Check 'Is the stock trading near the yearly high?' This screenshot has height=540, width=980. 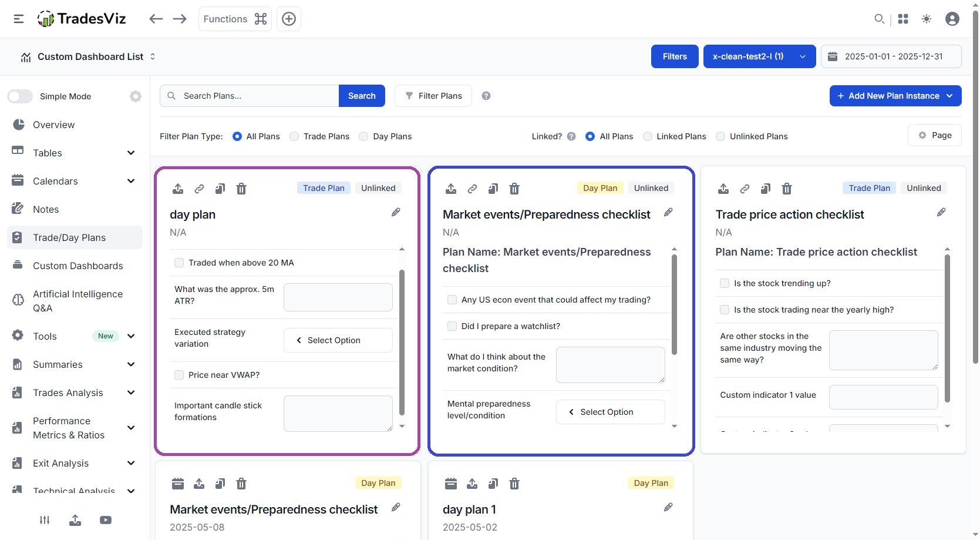pyautogui.click(x=725, y=310)
